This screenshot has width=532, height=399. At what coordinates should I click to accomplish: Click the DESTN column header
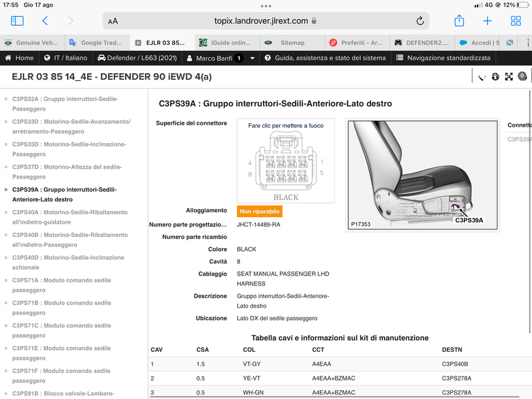452,350
